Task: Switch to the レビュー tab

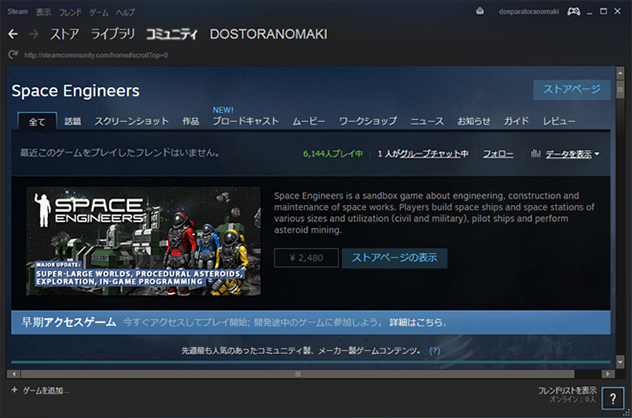Action: coord(559,121)
